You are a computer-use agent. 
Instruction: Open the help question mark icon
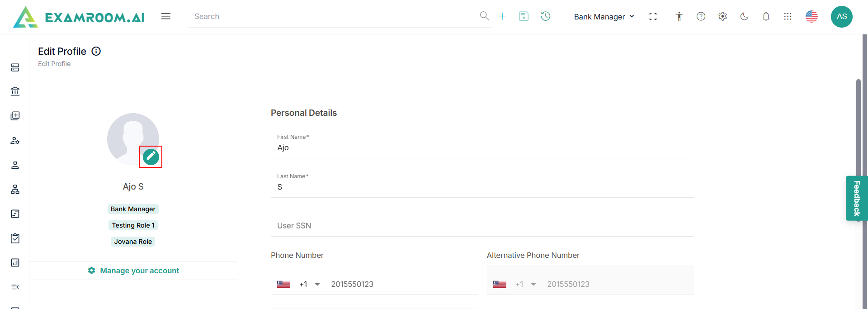pos(701,17)
